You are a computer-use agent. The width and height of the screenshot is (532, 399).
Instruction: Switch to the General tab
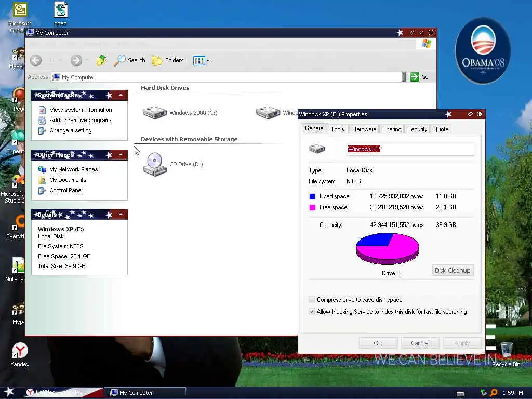[x=314, y=129]
